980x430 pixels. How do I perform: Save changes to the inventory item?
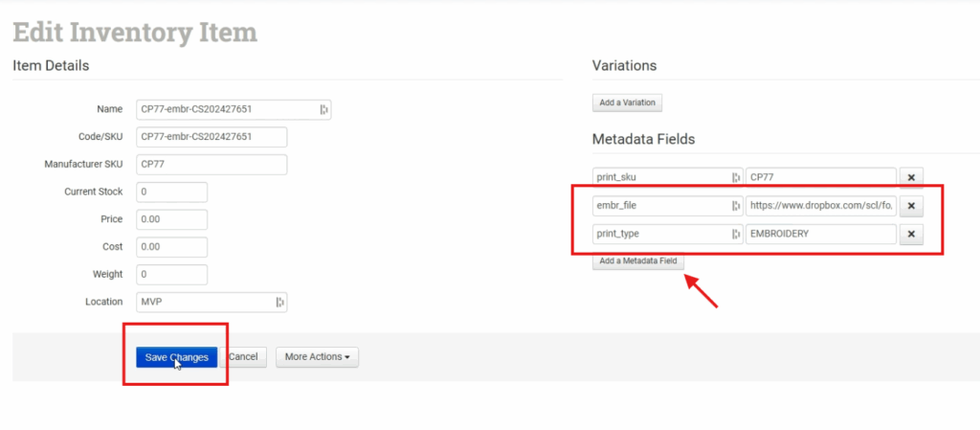(x=176, y=357)
